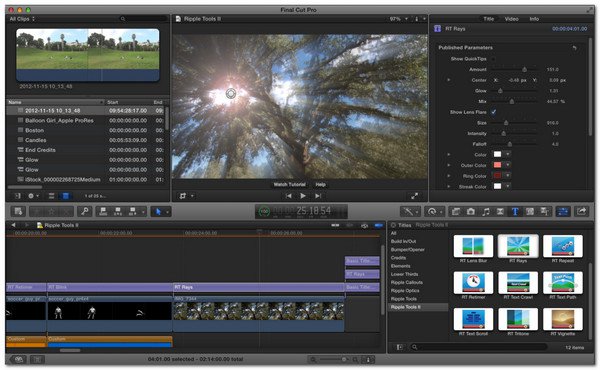This screenshot has width=600, height=370.
Task: Open the Photos browser camera icon
Action: [x=471, y=211]
